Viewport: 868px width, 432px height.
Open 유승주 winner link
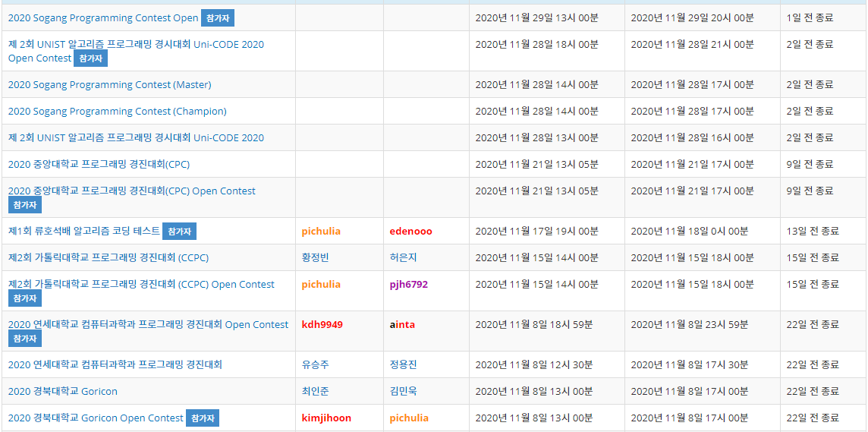(316, 364)
